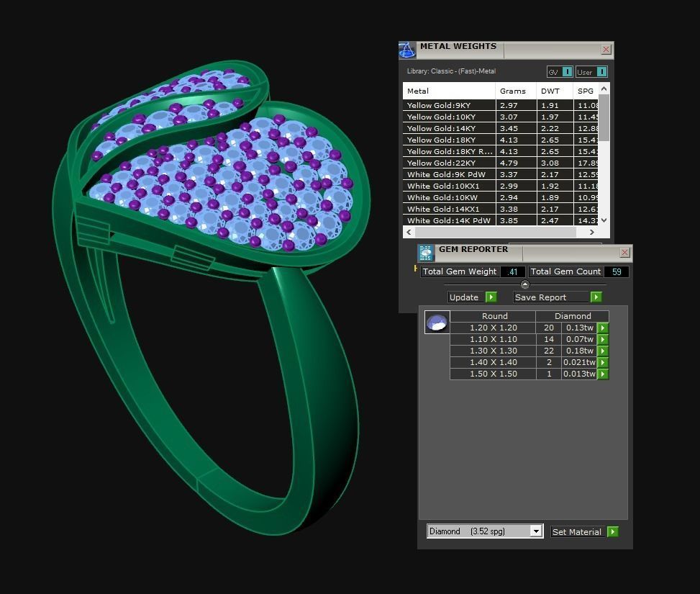Select the Yellow Gold:18KY row
Viewport: 700px width, 594px height.
coord(501,140)
